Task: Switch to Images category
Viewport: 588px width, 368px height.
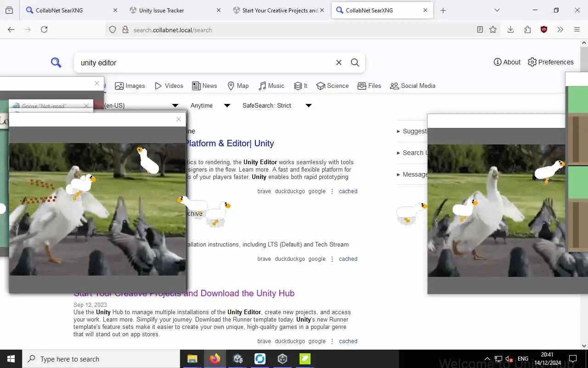Action: tap(130, 86)
